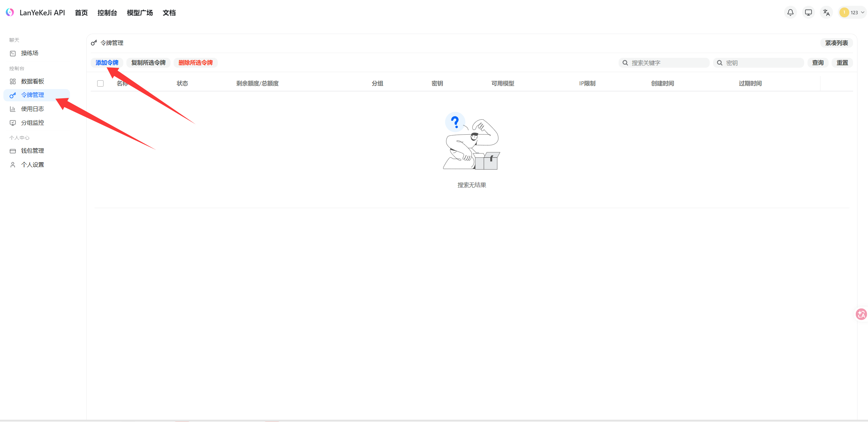Click the Token Management key icon in the sidebar

click(x=13, y=95)
